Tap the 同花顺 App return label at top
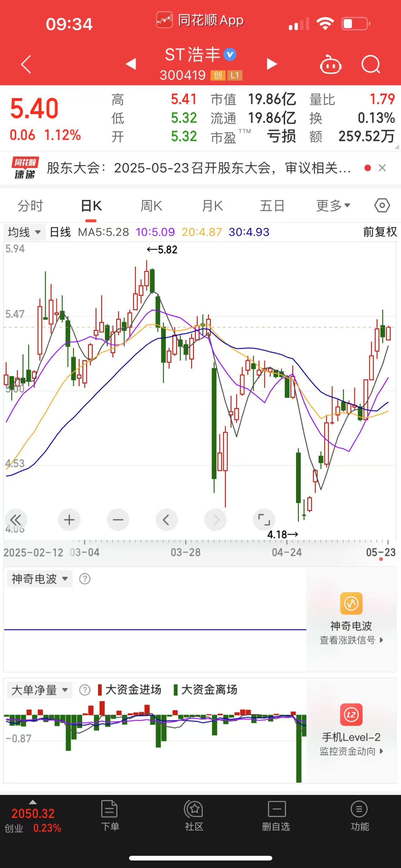 click(200, 20)
